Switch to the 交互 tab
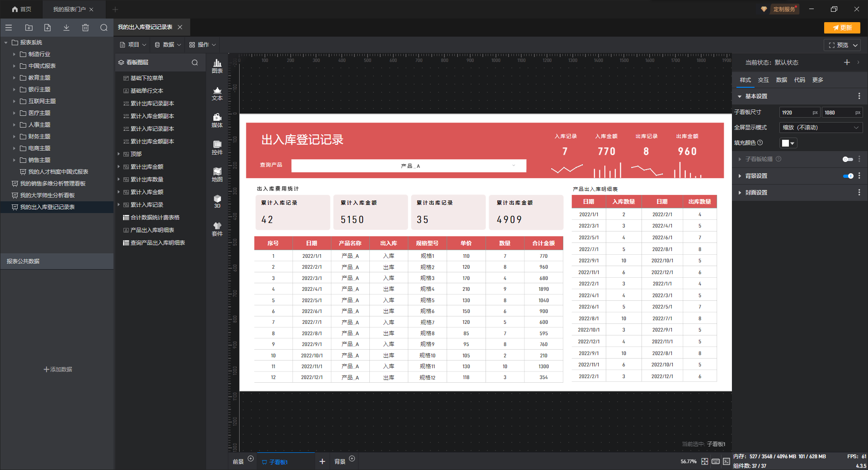The width and height of the screenshot is (868, 470). 763,80
